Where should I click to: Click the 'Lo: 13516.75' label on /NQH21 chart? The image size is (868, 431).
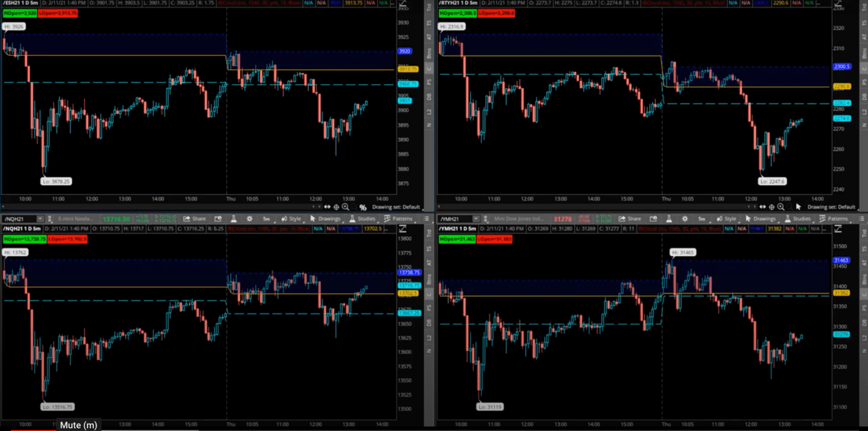tap(58, 407)
